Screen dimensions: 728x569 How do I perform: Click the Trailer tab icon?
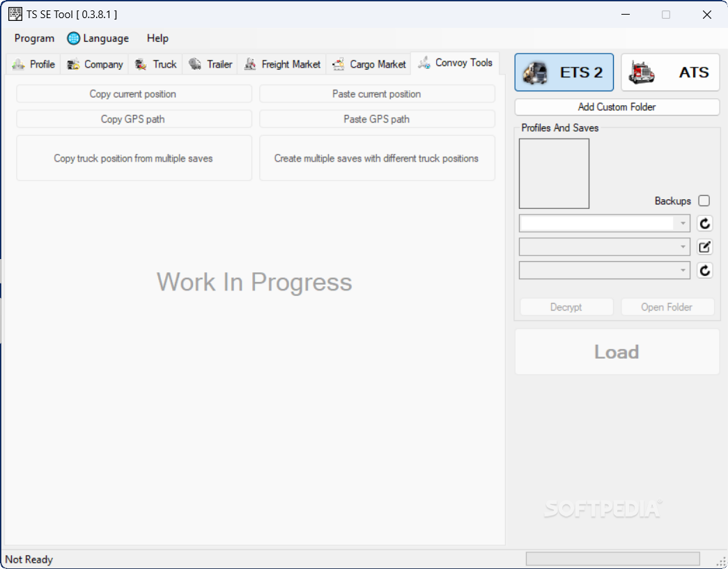click(195, 64)
